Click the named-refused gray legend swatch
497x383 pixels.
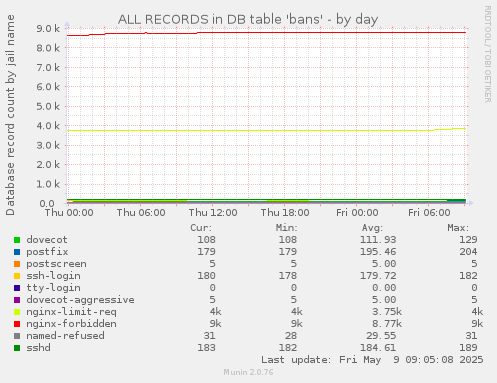(x=17, y=336)
